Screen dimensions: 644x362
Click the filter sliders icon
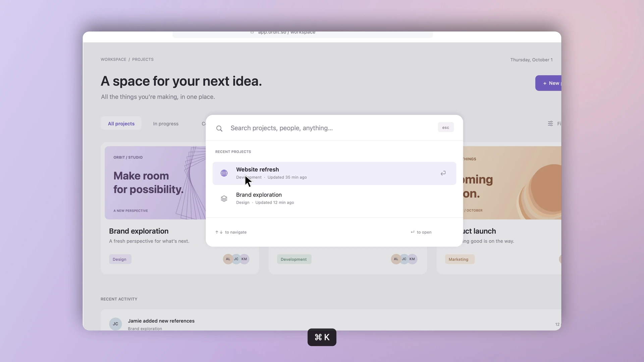[550, 124]
